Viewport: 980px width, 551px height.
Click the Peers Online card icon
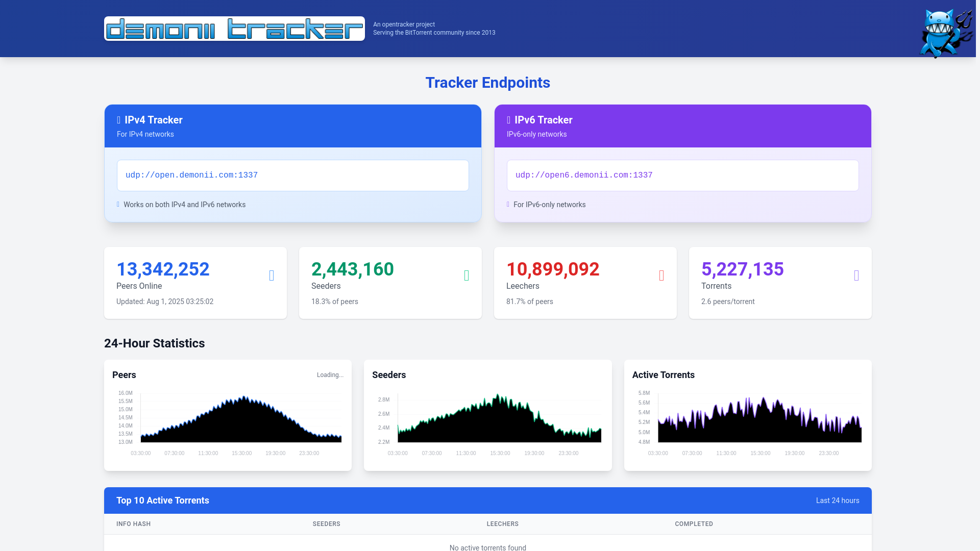pyautogui.click(x=272, y=275)
